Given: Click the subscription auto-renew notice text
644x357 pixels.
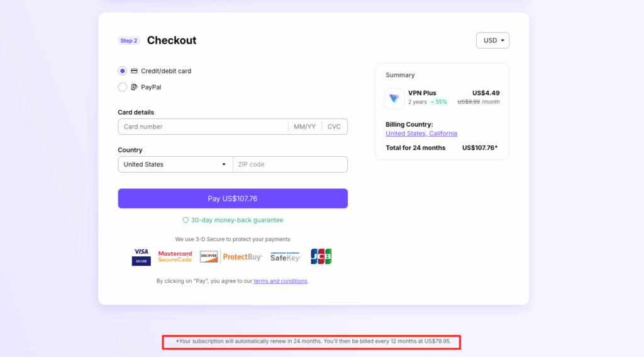Looking at the screenshot, I should click(x=313, y=341).
